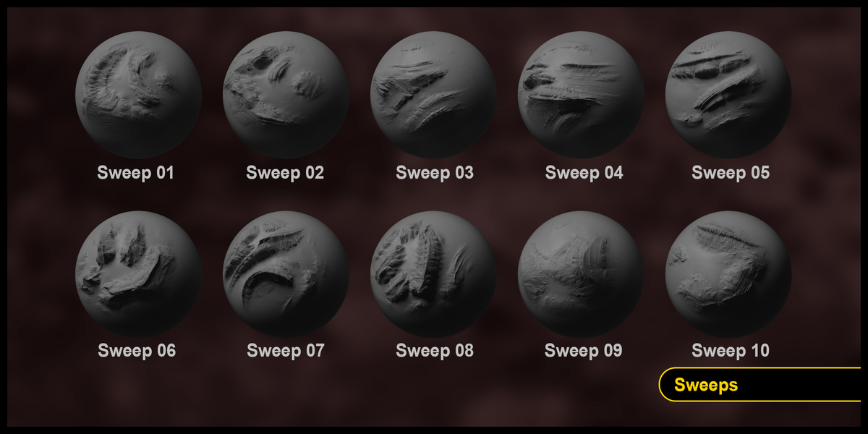Click the Sweep 05 text label
868x434 pixels.
pos(731,174)
